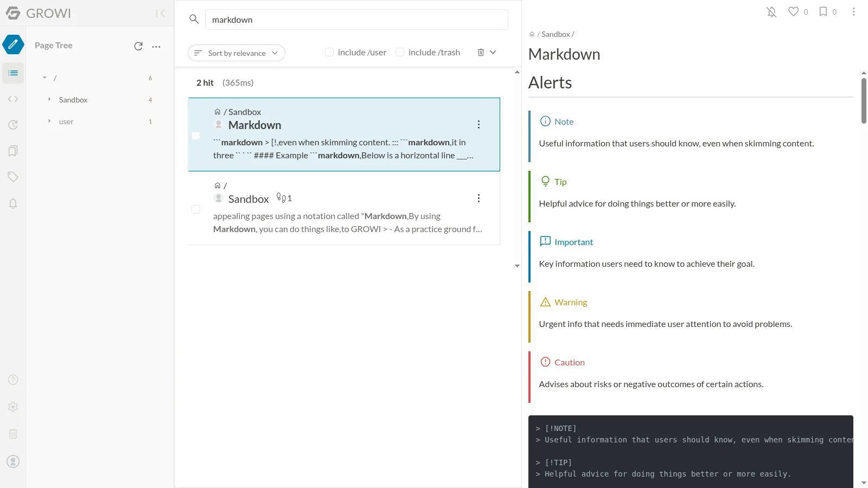The height and width of the screenshot is (488, 868).
Task: Open page options kebab menu top right
Action: tap(853, 11)
